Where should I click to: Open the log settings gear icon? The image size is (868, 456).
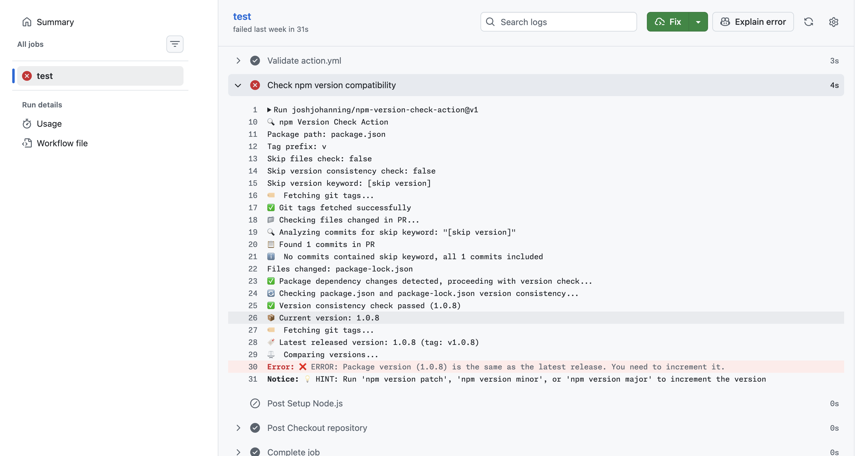[x=833, y=22]
